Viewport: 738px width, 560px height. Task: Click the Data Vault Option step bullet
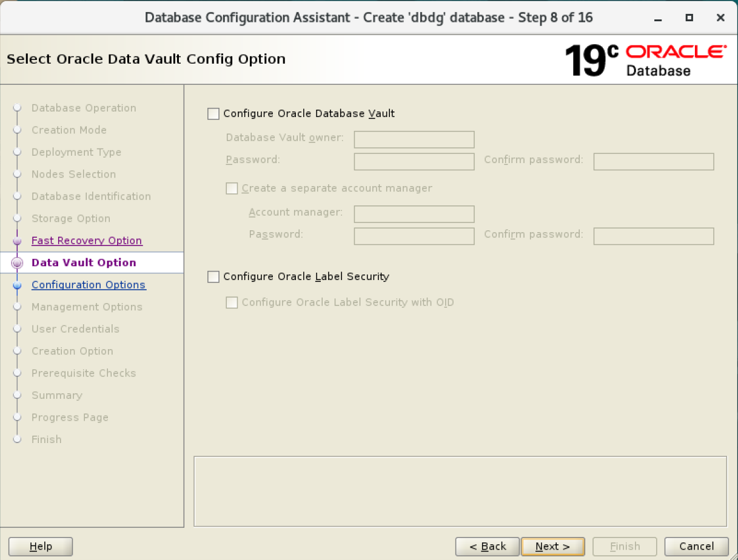[x=17, y=263]
